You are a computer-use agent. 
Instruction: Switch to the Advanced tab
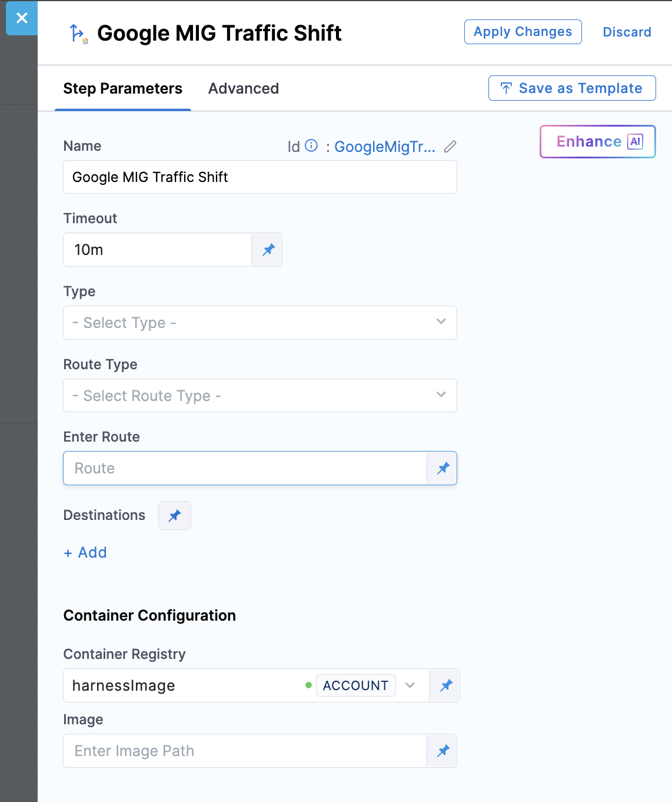tap(244, 88)
